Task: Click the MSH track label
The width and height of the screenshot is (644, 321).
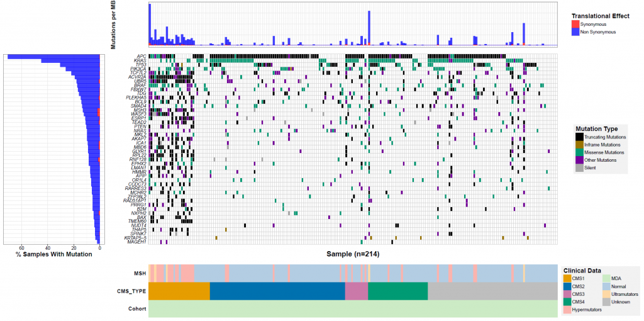Action: pyautogui.click(x=141, y=273)
